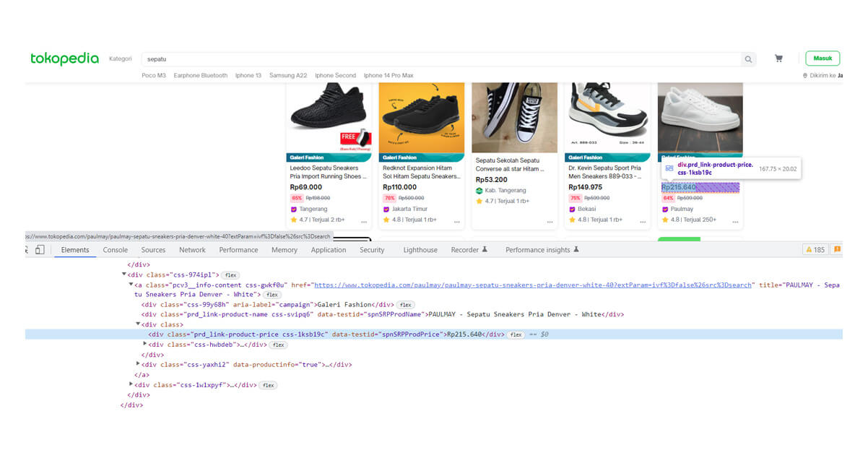Collapse the pcv3__info-content anchor node
The width and height of the screenshot is (868, 458).
(131, 285)
